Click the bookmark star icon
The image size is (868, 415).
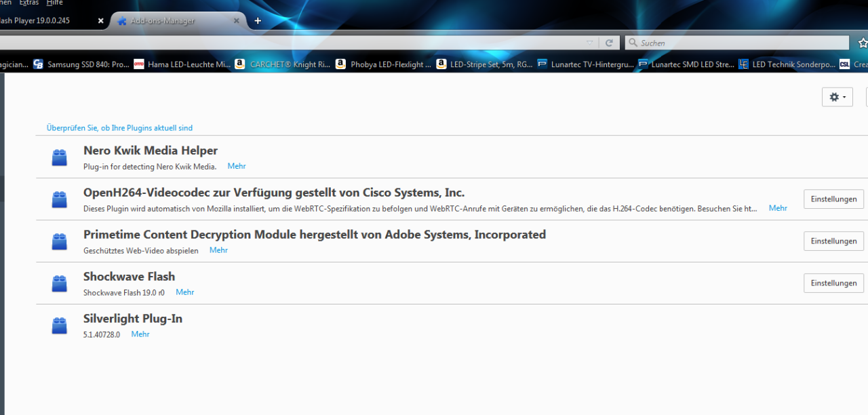(x=863, y=43)
